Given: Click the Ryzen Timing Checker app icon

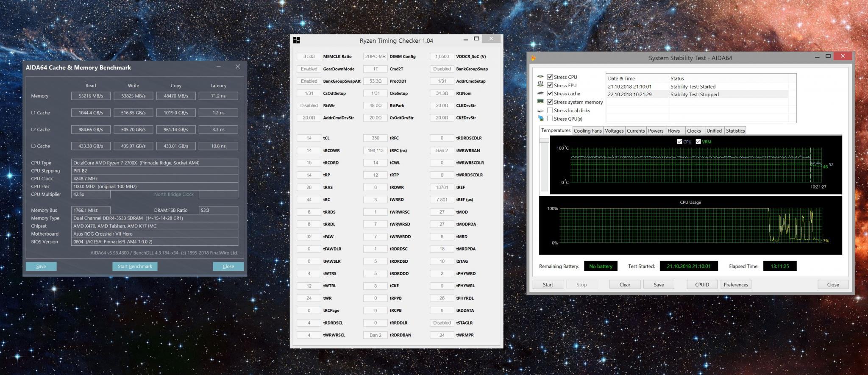Looking at the screenshot, I should point(297,40).
